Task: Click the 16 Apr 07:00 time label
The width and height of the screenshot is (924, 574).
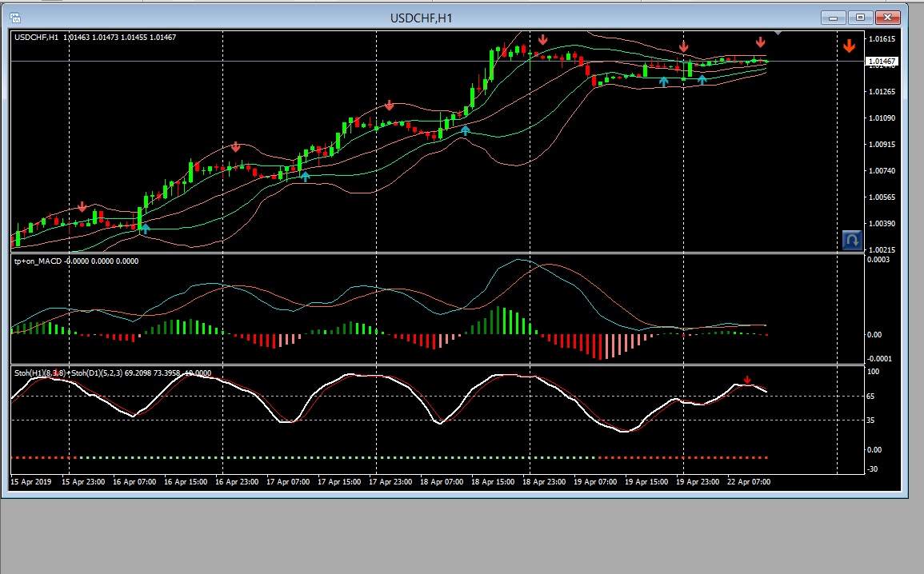Action: (134, 481)
